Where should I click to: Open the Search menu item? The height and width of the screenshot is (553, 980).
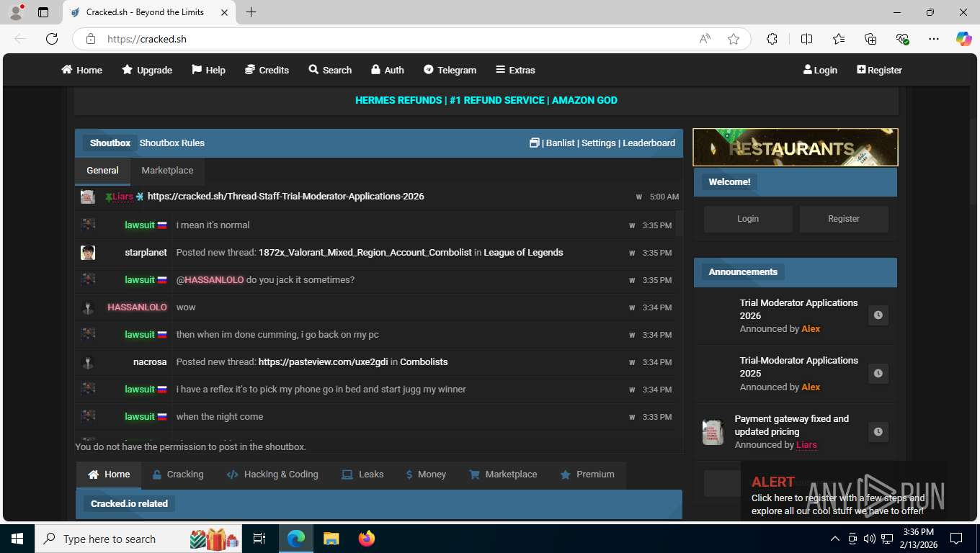pyautogui.click(x=330, y=70)
